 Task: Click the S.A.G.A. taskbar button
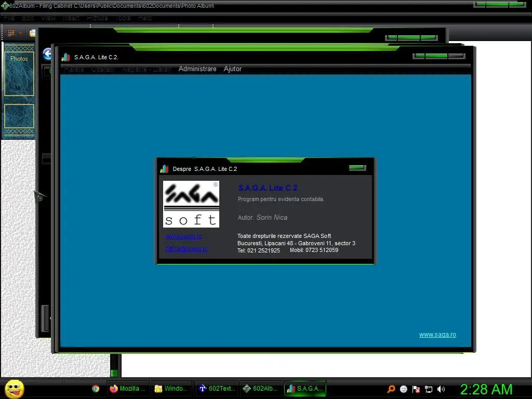(305, 389)
